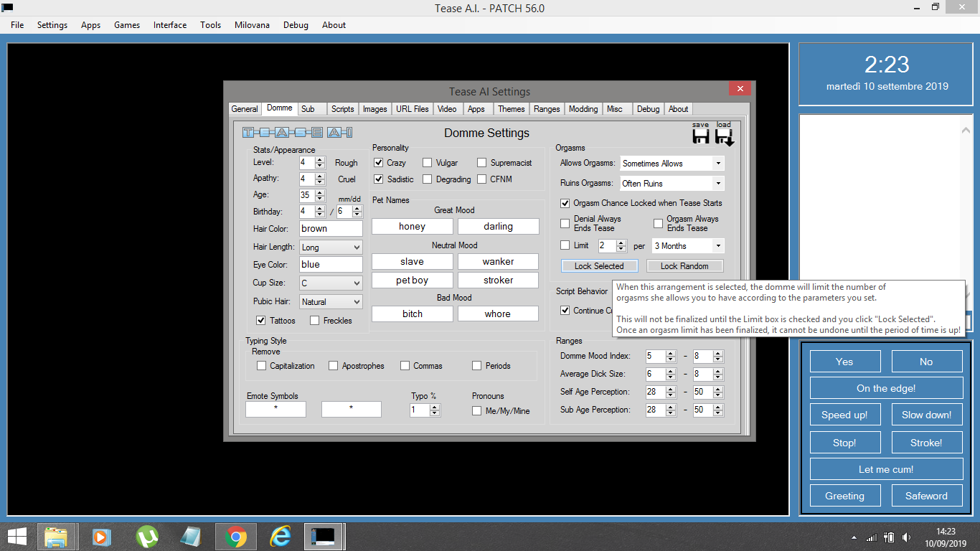Click the battery tray icon
This screenshot has height=551, width=980.
(x=889, y=537)
